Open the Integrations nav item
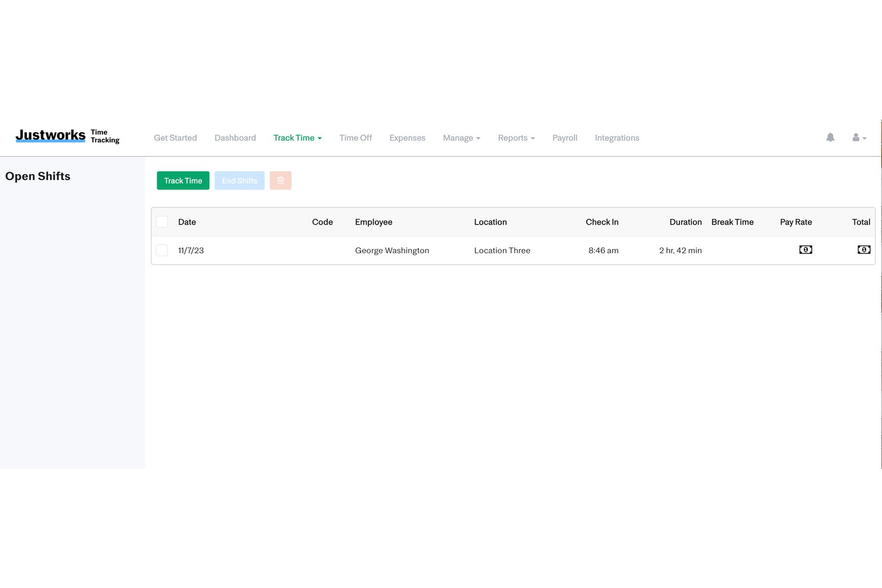This screenshot has height=588, width=882. pyautogui.click(x=617, y=138)
